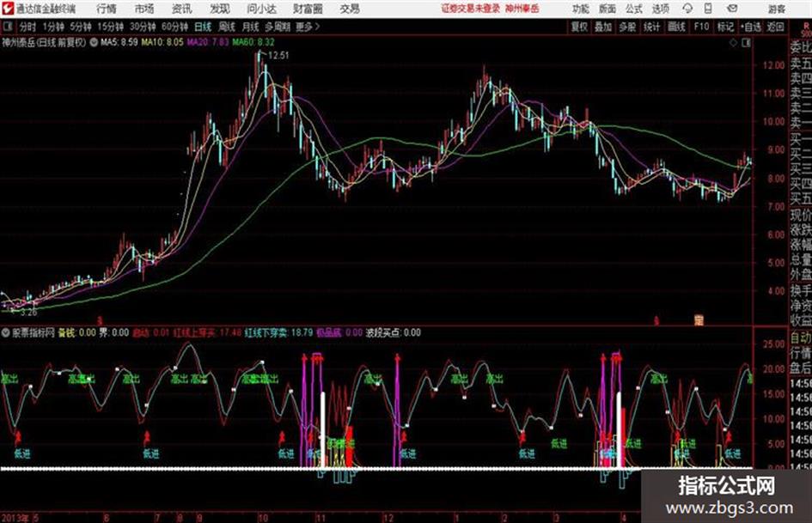Image resolution: width=812 pixels, height=523 pixels.
Task: Click the MA5: 8.59 label
Action: point(119,42)
